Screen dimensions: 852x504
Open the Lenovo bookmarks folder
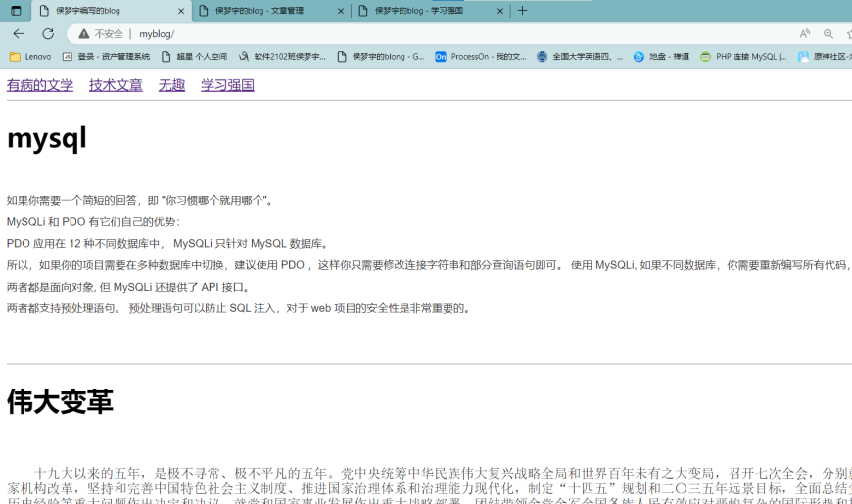coord(30,56)
